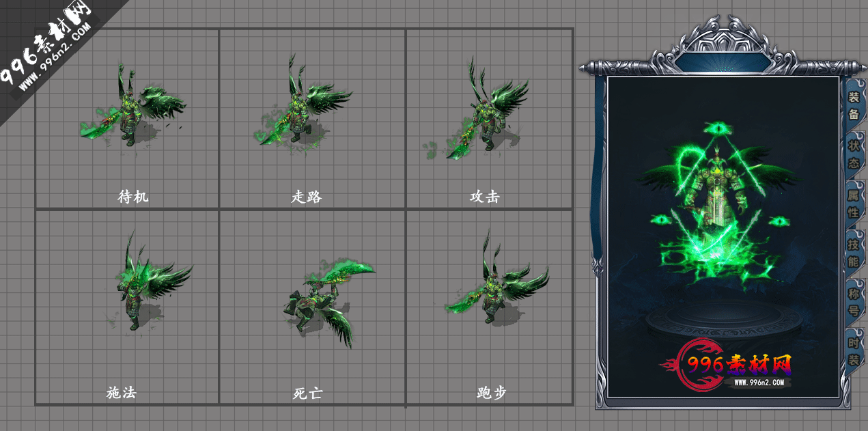The height and width of the screenshot is (431, 868).
Task: Click the glowing green eye above the character
Action: pos(718,128)
